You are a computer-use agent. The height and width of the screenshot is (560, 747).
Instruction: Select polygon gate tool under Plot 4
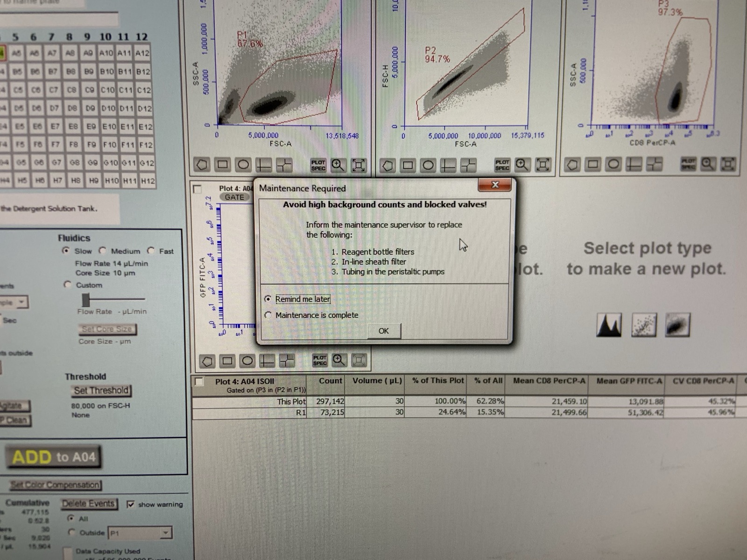pyautogui.click(x=207, y=361)
